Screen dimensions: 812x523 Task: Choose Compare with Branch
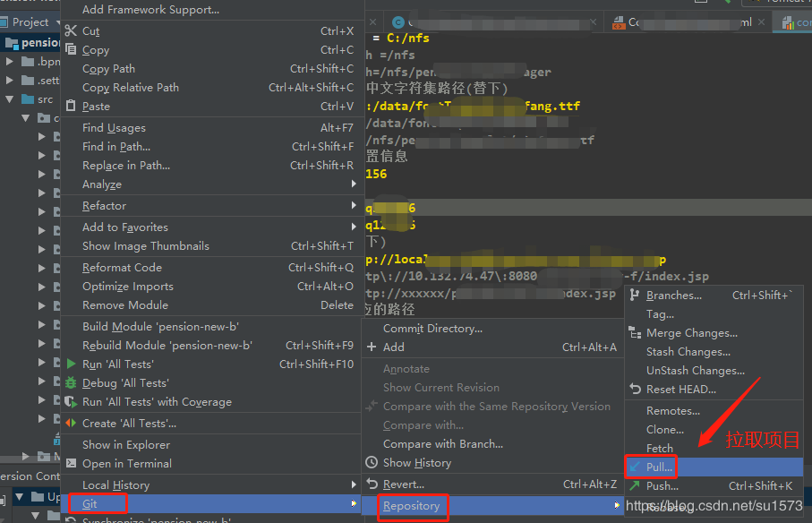tap(492, 444)
